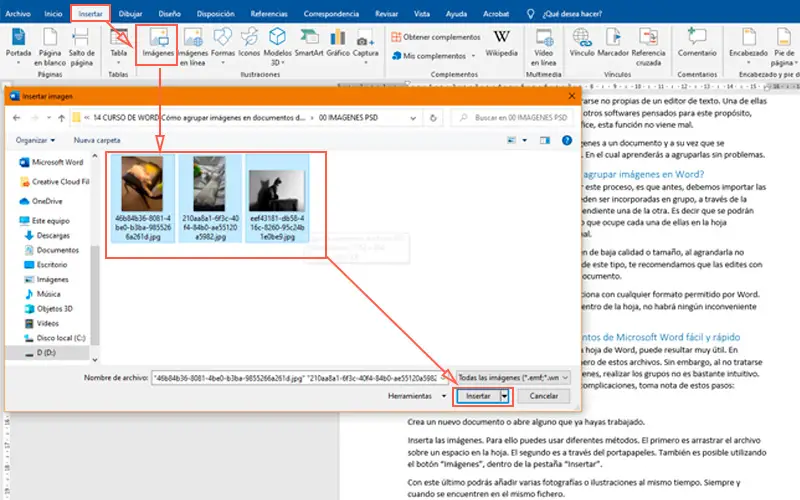Go back in the file dialog
This screenshot has height=500, width=800.
pos(16,118)
